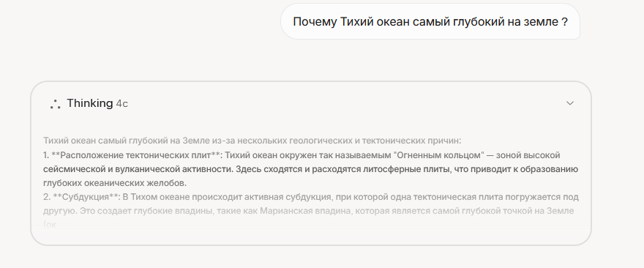Click the number "1." starting the first list item
The image size is (644, 268).
click(46, 155)
